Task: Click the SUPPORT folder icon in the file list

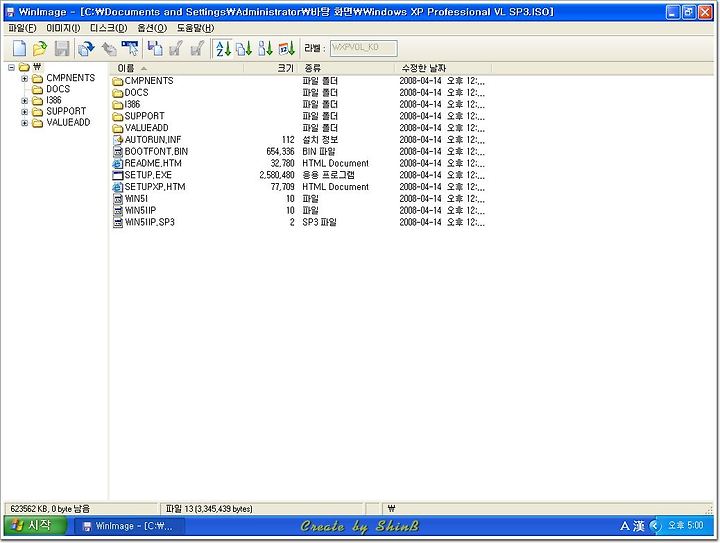Action: [x=118, y=117]
